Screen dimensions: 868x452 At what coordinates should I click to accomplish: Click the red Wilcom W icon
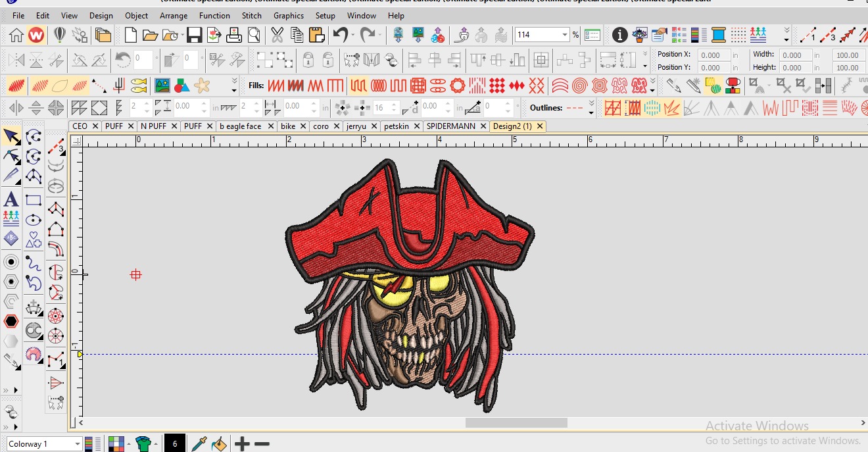(x=36, y=35)
